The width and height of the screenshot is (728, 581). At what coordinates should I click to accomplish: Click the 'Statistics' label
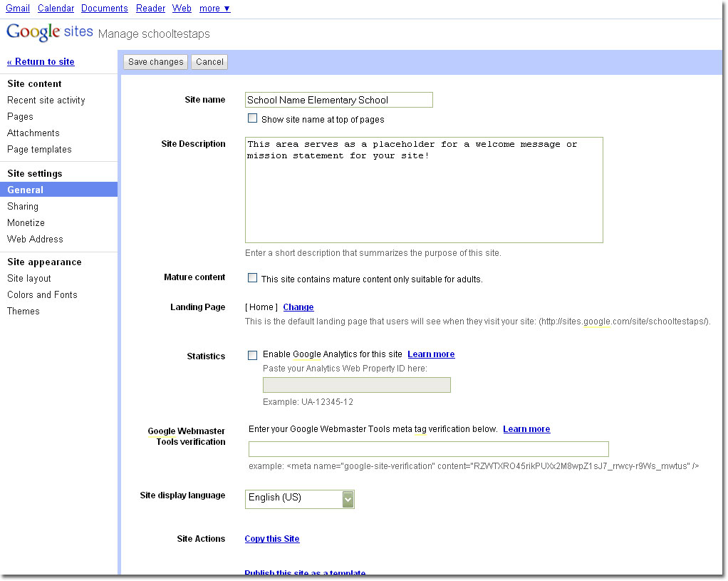coord(206,356)
